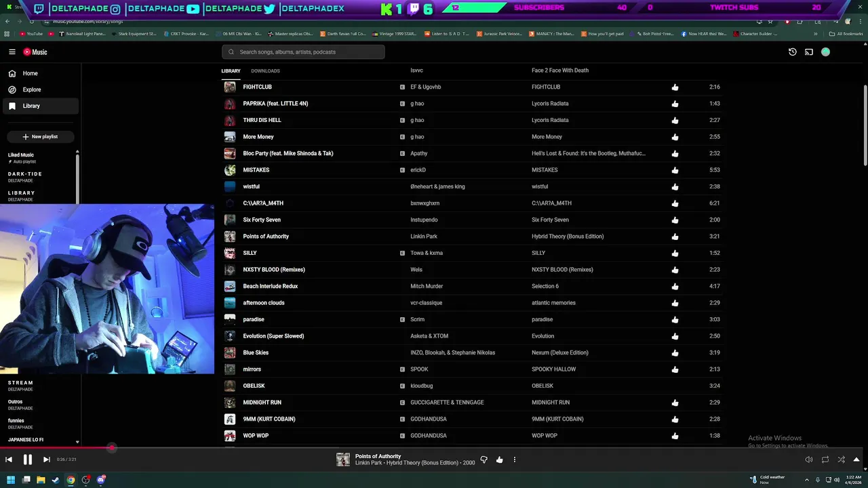Open File Explorer from taskbar
The image size is (868, 488).
(x=41, y=480)
